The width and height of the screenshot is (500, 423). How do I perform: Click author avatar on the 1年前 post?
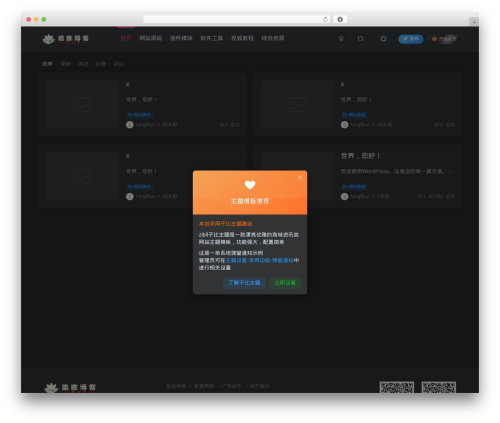point(344,197)
